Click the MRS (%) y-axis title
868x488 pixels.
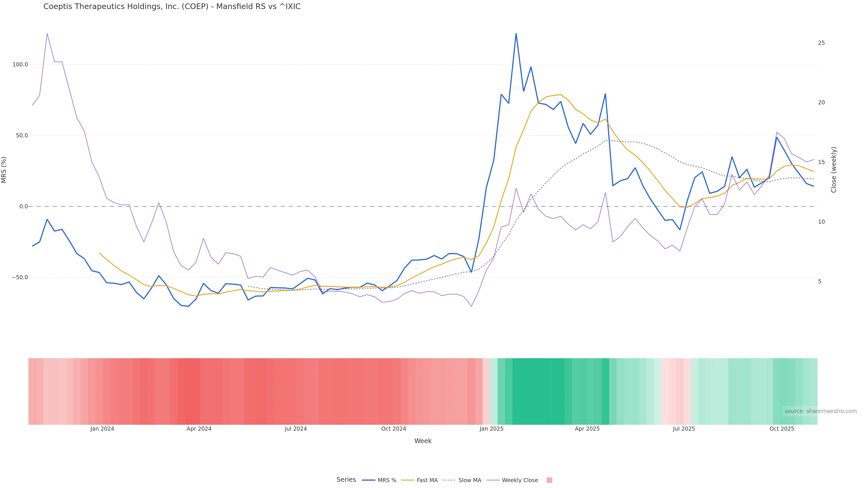pyautogui.click(x=4, y=170)
